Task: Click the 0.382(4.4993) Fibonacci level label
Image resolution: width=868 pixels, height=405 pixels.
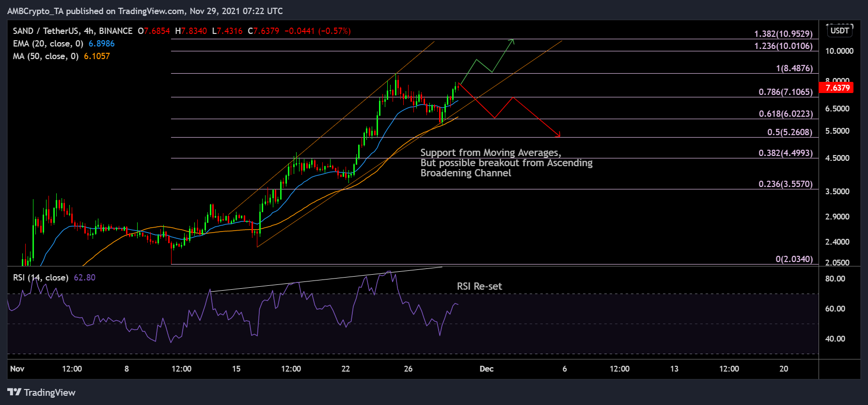Action: click(x=786, y=153)
